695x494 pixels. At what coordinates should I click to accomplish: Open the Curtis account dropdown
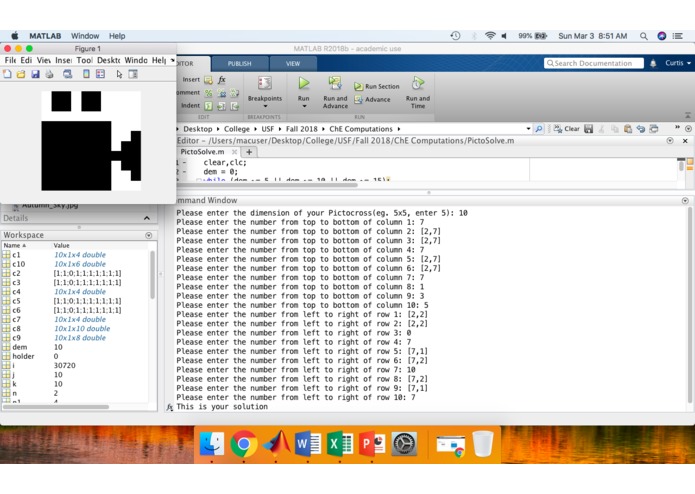pyautogui.click(x=678, y=63)
